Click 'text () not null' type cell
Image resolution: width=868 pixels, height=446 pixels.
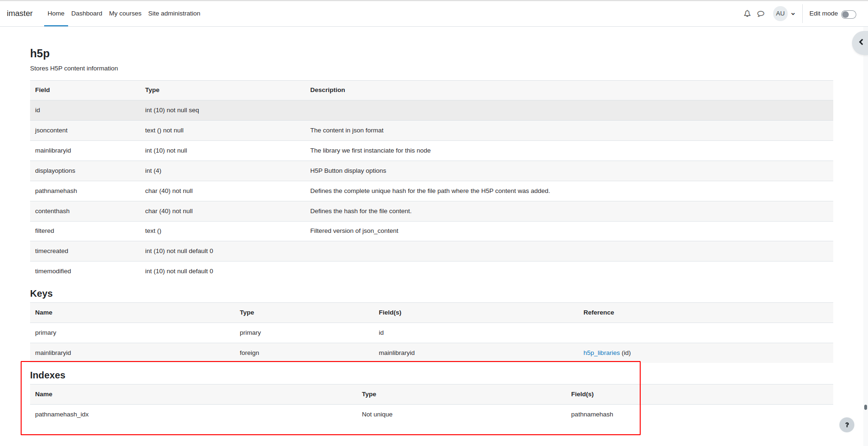[x=164, y=131]
